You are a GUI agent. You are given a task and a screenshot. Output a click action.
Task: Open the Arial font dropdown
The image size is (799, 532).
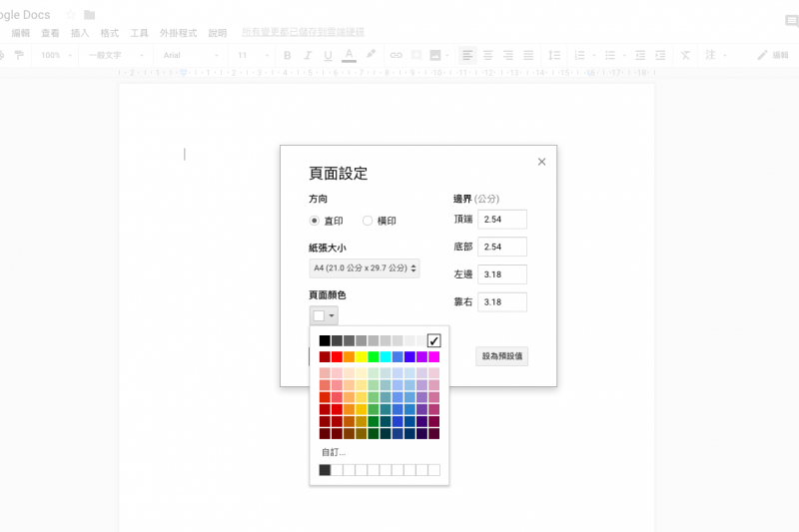pos(191,55)
